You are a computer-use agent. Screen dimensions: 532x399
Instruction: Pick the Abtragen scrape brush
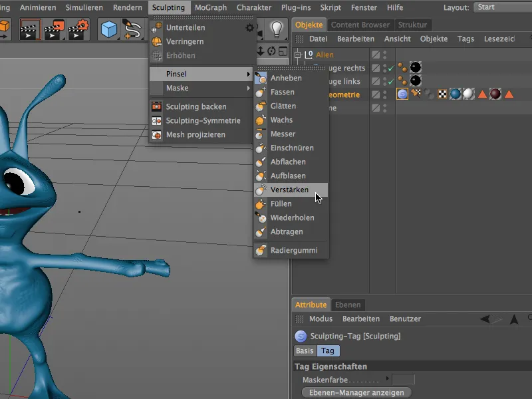(x=291, y=231)
